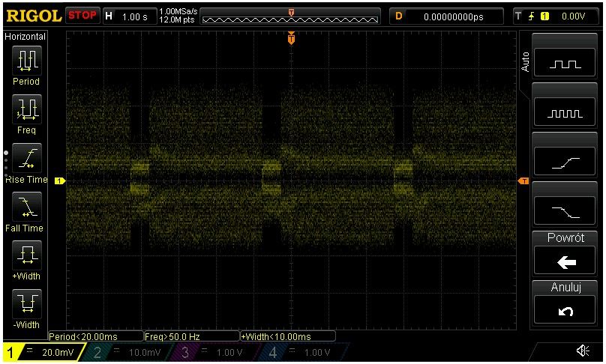Click the STOP run status indicator

[82, 16]
